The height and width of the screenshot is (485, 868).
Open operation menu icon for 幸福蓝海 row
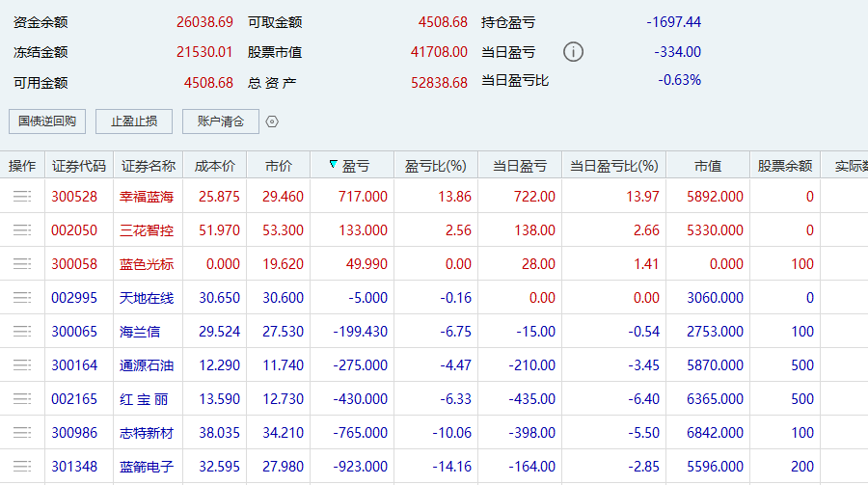point(22,197)
